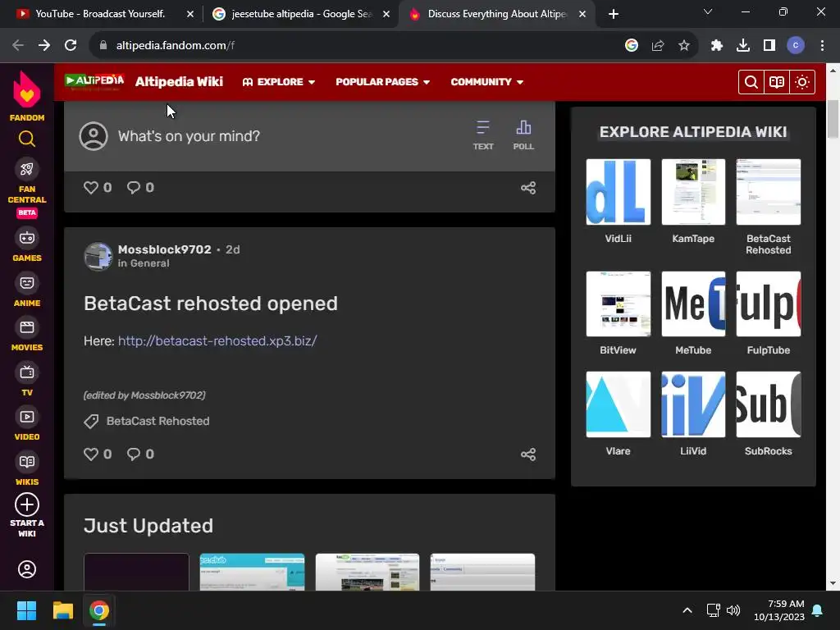Open the sidebar user profile icon

(27, 569)
